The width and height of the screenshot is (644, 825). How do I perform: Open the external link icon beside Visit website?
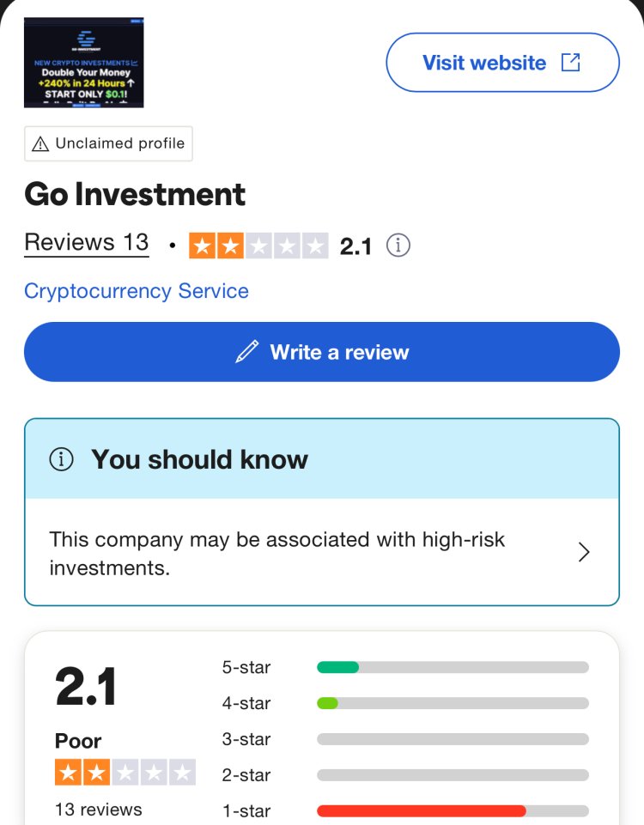pos(570,62)
